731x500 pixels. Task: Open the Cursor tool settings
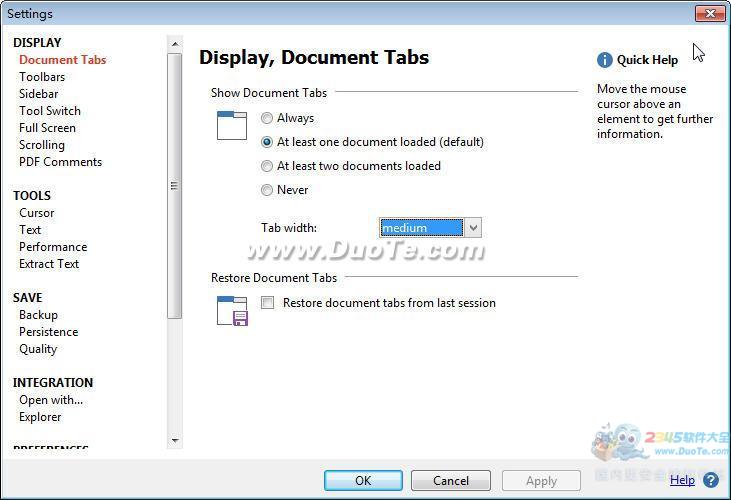click(x=37, y=213)
